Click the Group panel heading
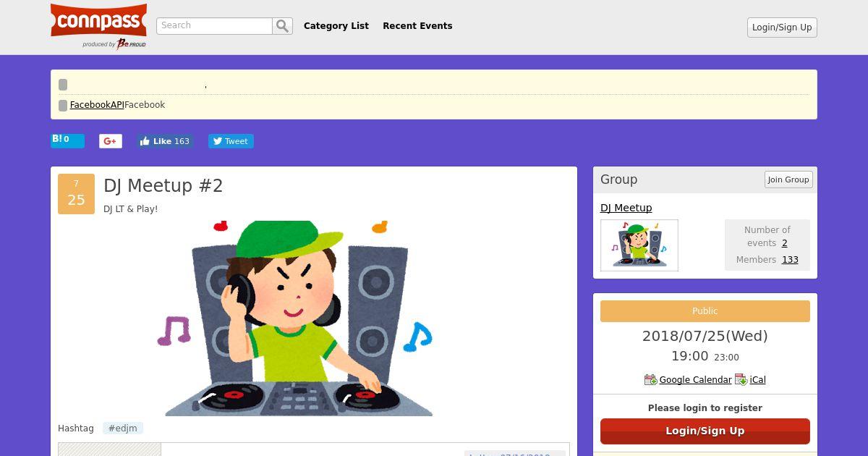Screen dimensions: 868x456 point(619,180)
